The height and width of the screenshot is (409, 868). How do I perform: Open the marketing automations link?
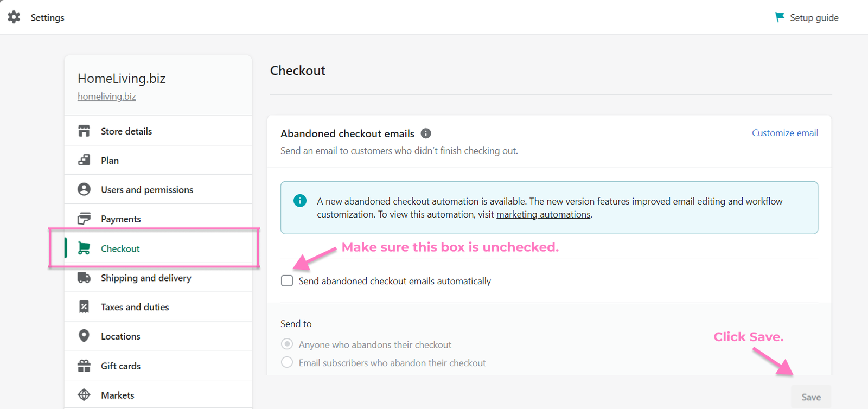[543, 214]
